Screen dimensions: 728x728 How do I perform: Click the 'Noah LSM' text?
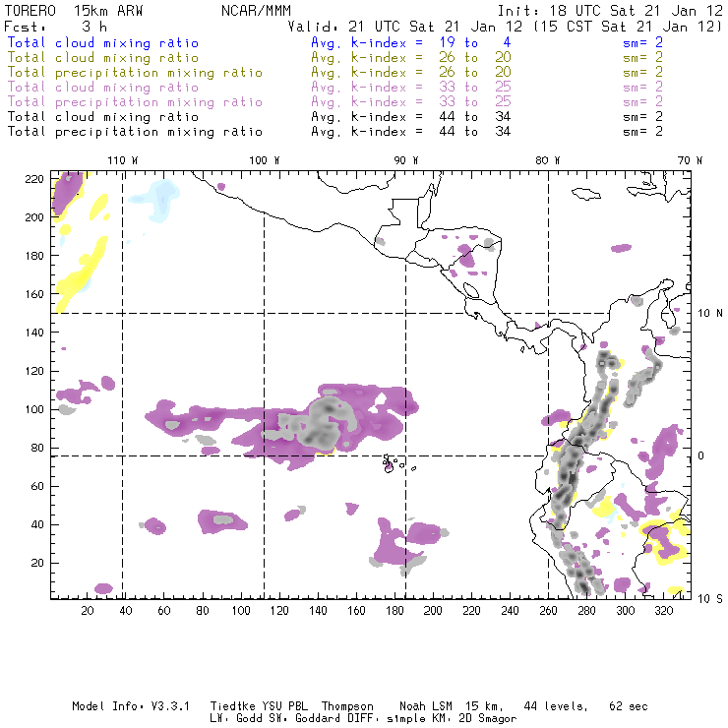click(426, 706)
